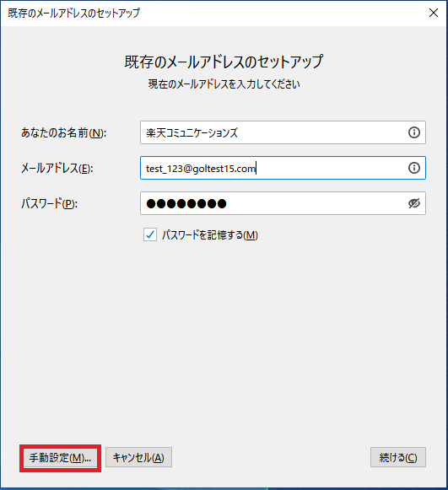Click the info icon in the name field
The height and width of the screenshot is (490, 448).
[x=414, y=132]
